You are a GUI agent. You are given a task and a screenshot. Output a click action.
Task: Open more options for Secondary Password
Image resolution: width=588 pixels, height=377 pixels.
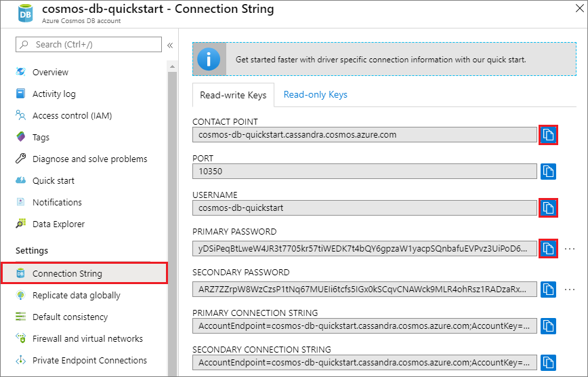(570, 290)
